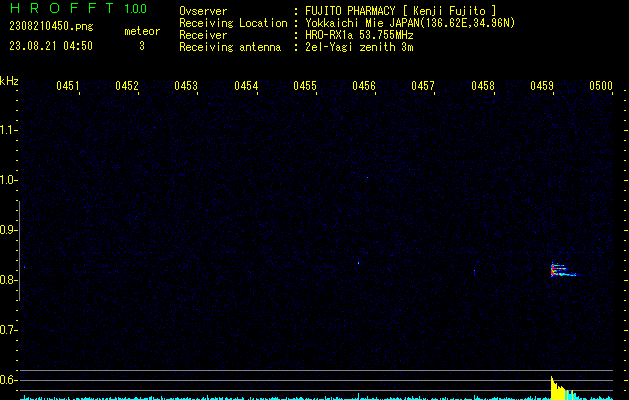Click the Receiver label
629x400 pixels.
pos(203,35)
